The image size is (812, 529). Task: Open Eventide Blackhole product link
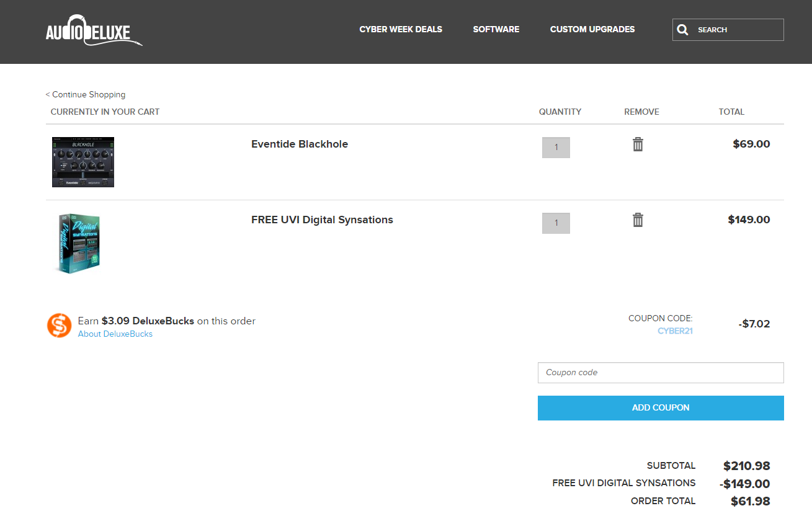(x=300, y=144)
